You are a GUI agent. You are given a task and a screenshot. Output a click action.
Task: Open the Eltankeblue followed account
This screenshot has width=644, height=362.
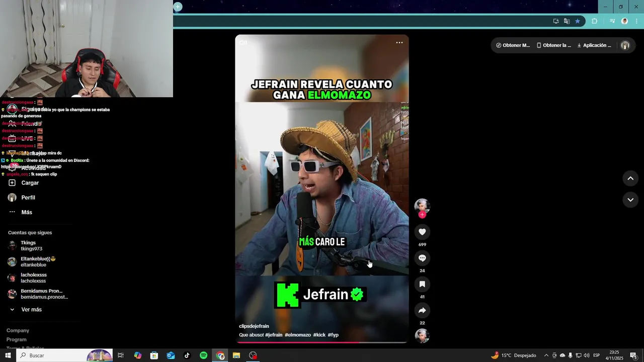[x=31, y=262]
